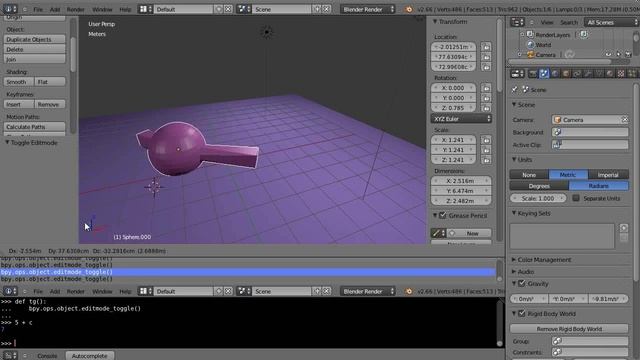Expand the Camera tree item in Outliner
The image size is (640, 360).
(520, 54)
